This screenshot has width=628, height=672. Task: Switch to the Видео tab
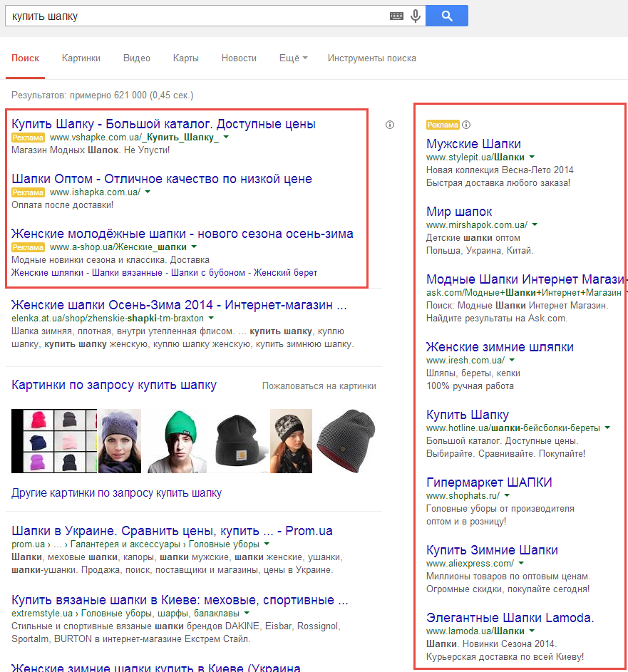(x=137, y=58)
